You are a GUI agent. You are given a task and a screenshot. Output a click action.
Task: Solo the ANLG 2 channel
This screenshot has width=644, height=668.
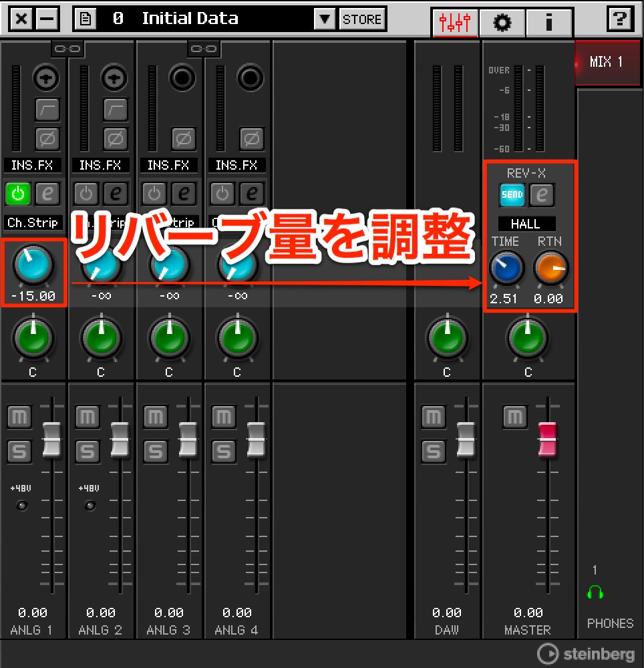[x=88, y=452]
